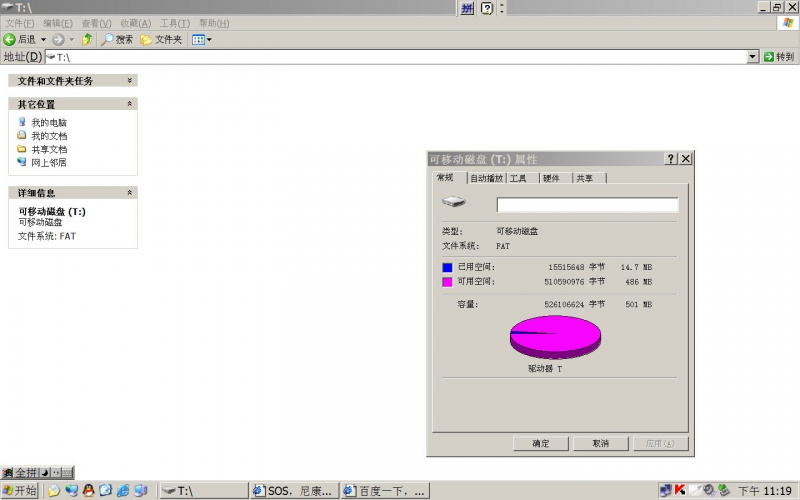Open the View (查看) menu

(96, 23)
